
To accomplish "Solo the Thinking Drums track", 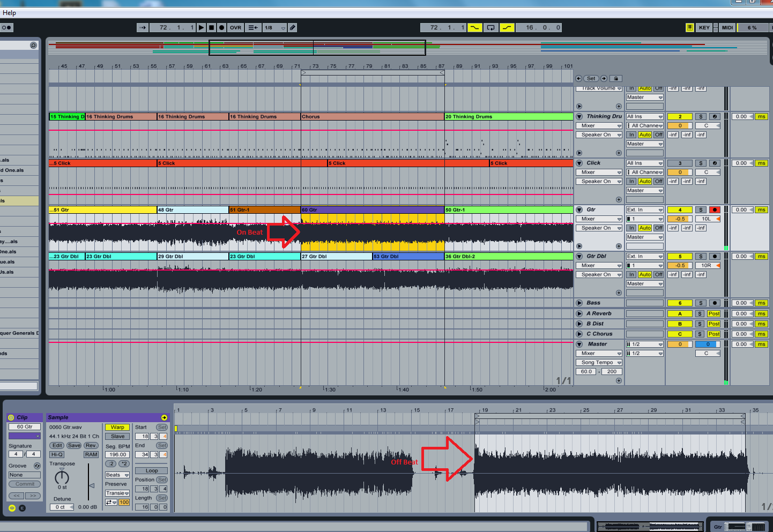I will coord(701,116).
